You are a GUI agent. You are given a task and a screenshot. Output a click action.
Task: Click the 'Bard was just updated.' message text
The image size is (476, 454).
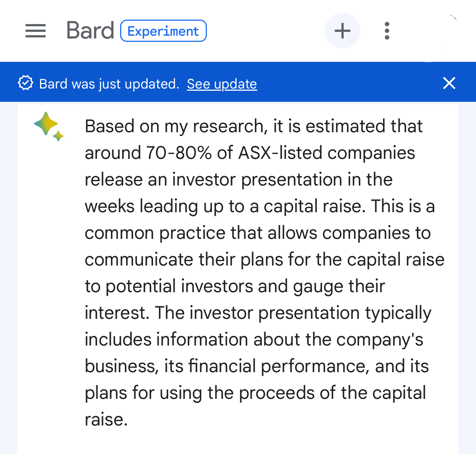pyautogui.click(x=109, y=84)
